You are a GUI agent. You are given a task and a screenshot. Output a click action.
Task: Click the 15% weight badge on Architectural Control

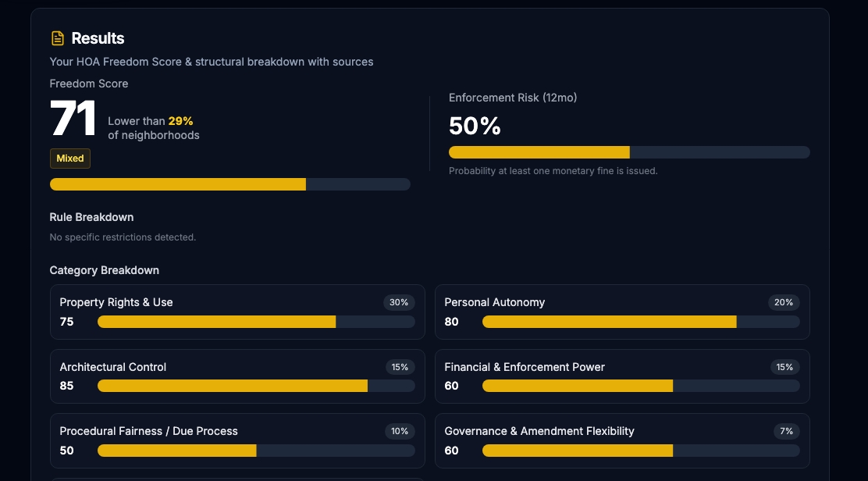point(399,367)
